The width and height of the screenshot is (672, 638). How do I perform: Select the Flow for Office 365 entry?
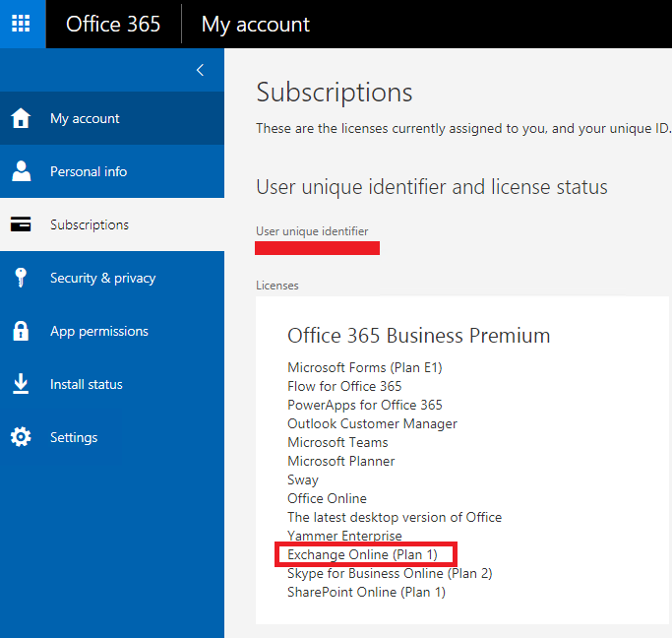pyautogui.click(x=344, y=386)
